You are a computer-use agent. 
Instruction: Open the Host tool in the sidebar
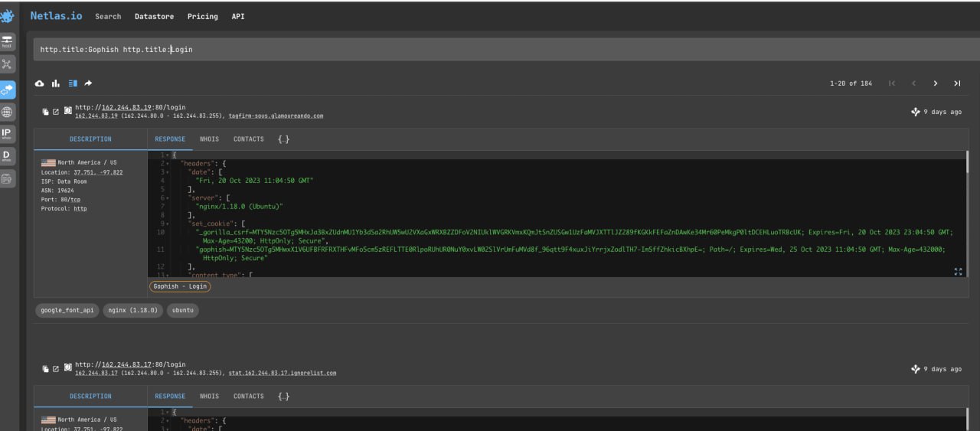click(x=7, y=41)
